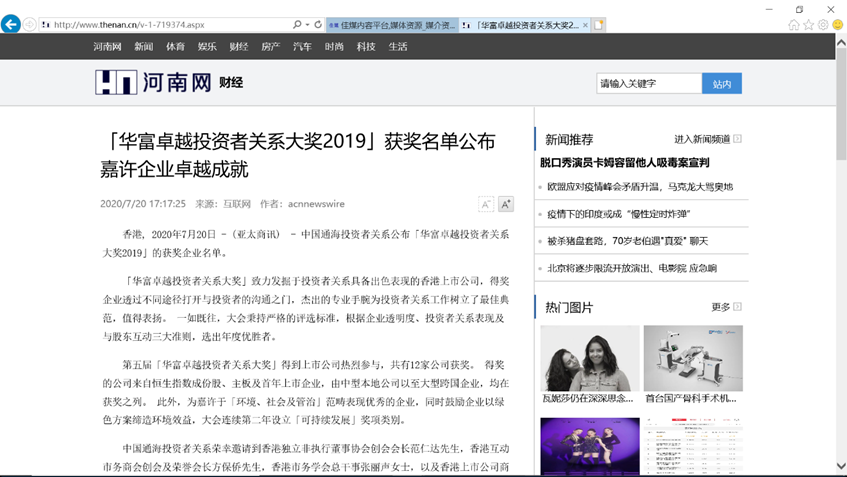
Task: Click the address bar URL field
Action: tap(165, 24)
